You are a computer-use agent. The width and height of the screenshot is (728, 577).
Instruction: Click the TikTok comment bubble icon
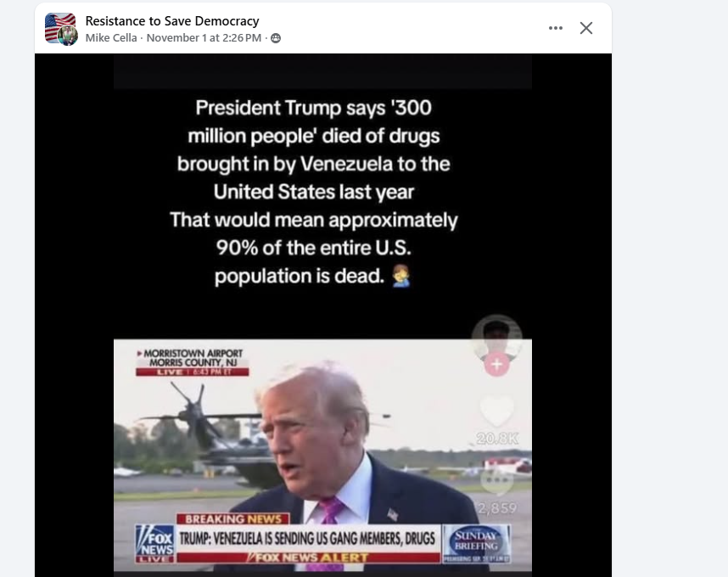(x=496, y=480)
